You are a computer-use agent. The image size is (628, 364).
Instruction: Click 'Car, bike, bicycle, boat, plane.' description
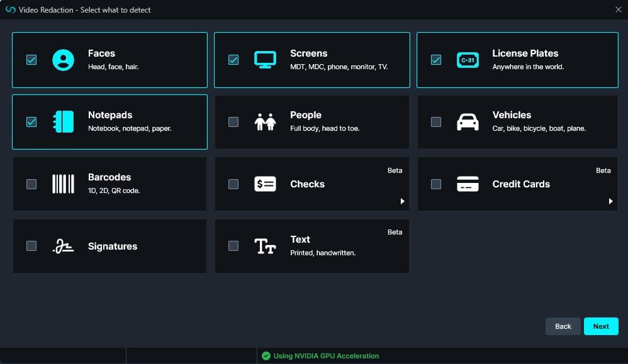tap(539, 128)
